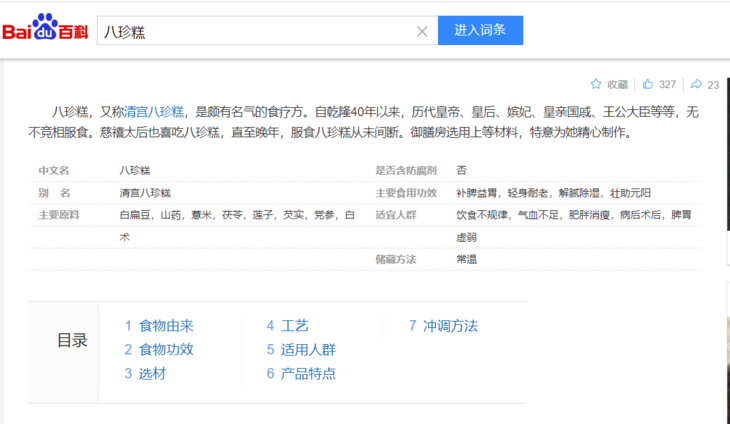Screen dimensions: 730x424
Task: Click the 目录 contents heading
Action: [72, 341]
